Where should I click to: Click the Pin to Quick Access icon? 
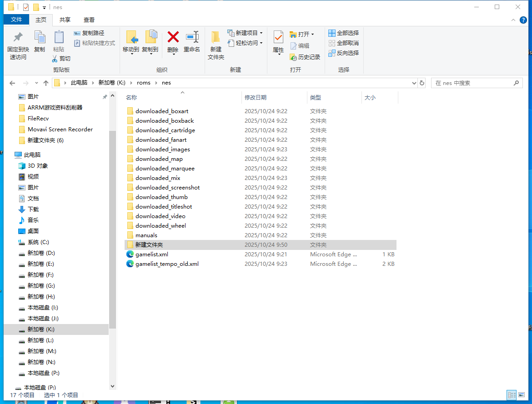tap(18, 37)
